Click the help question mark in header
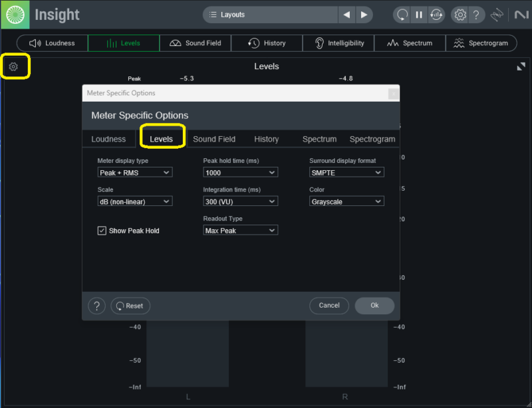The image size is (532, 408). [475, 15]
